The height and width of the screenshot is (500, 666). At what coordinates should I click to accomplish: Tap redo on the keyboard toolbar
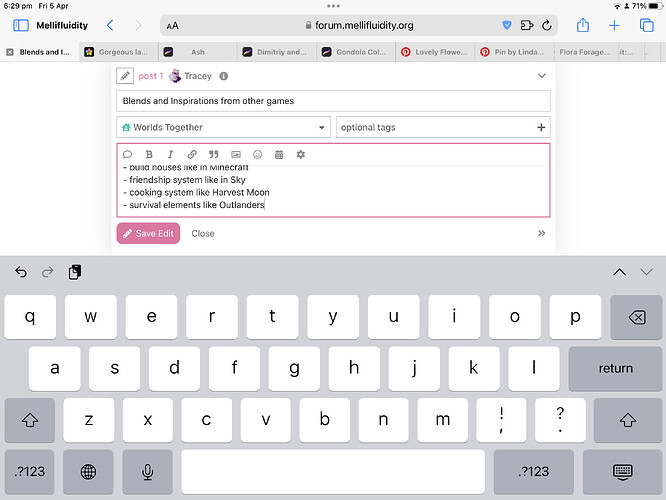48,272
